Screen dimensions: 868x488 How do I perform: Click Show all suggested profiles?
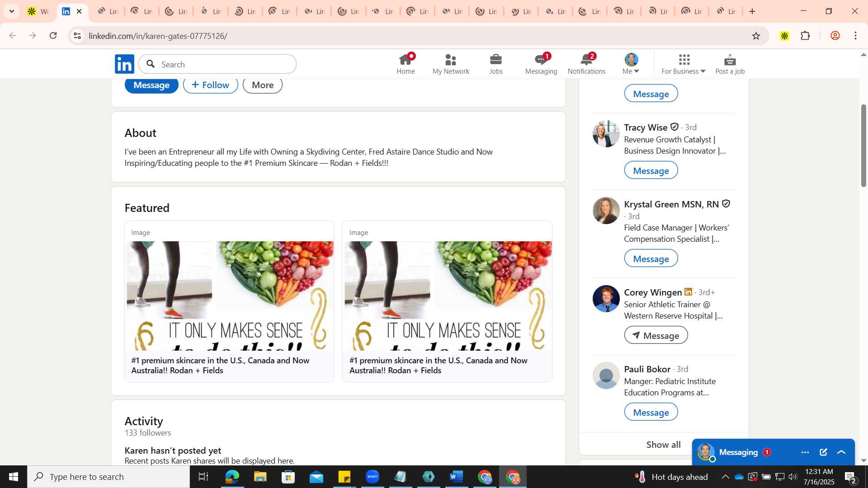663,445
